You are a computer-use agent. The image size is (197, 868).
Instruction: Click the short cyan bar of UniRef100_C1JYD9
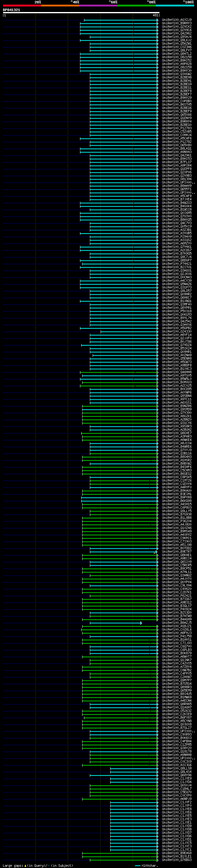point(134,826)
